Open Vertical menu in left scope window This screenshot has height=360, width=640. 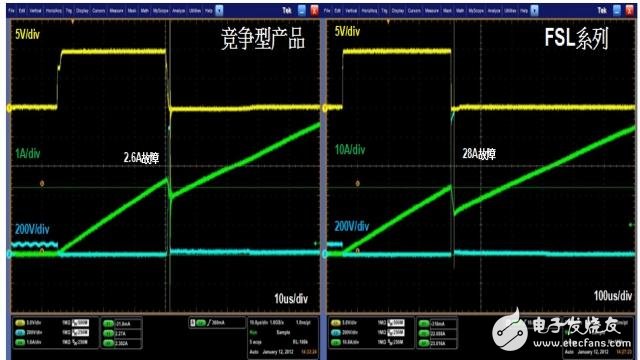tap(36, 11)
